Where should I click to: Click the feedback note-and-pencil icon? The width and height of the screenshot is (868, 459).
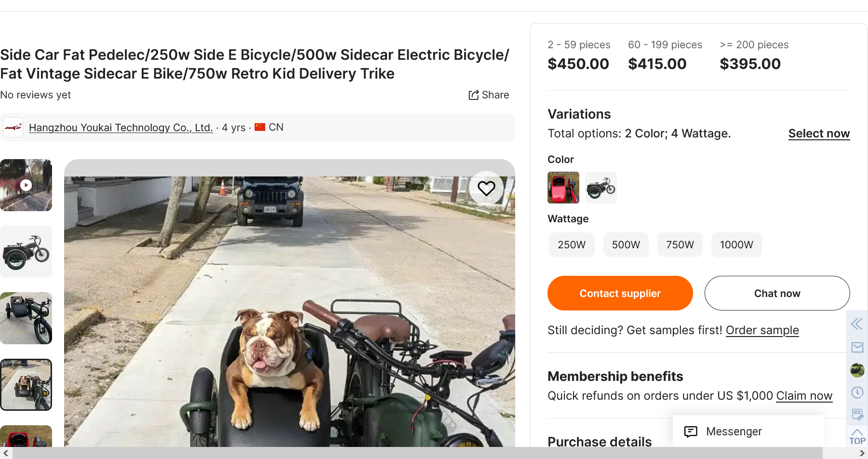pos(857,414)
